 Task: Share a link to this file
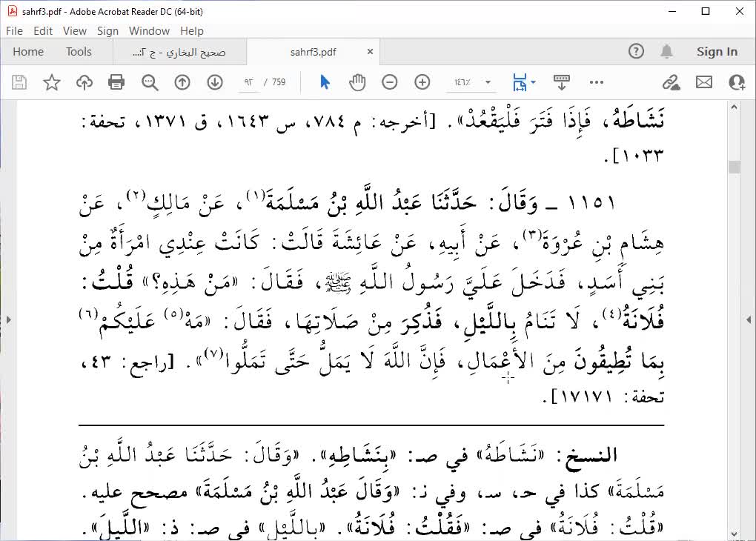[672, 82]
